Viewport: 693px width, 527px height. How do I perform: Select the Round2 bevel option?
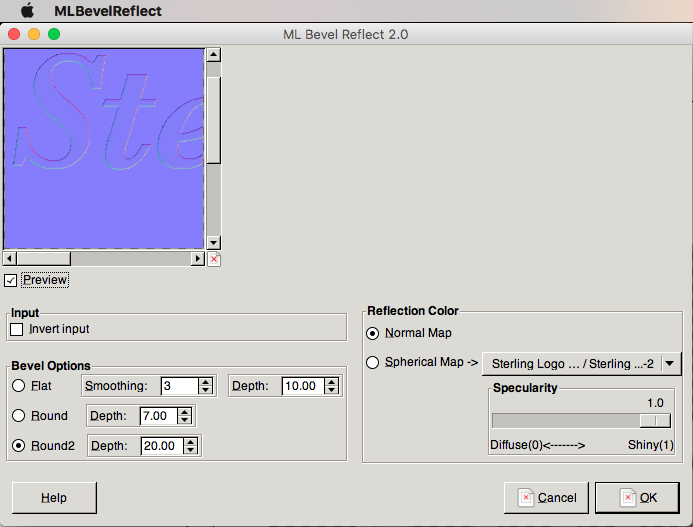point(19,446)
